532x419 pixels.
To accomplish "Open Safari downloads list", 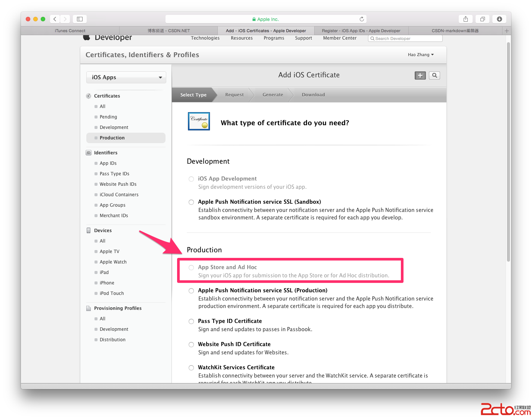I will click(x=499, y=19).
